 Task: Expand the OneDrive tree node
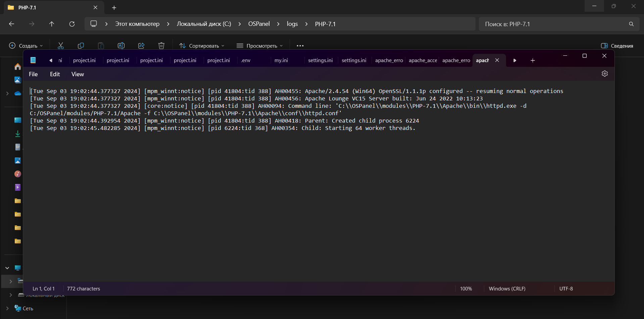7,93
